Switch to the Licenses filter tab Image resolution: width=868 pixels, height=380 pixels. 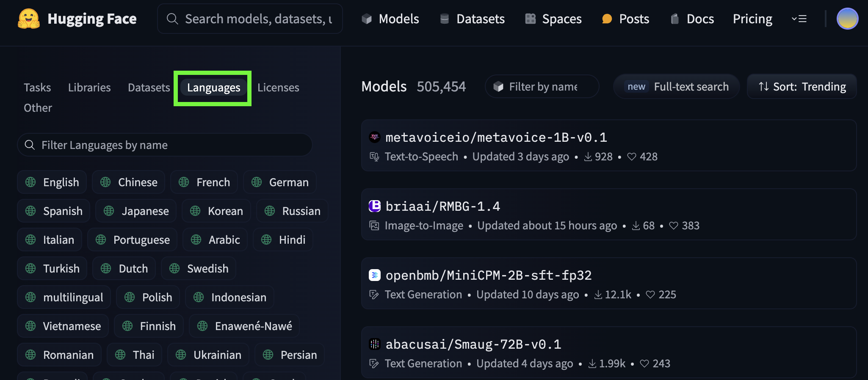(x=278, y=88)
